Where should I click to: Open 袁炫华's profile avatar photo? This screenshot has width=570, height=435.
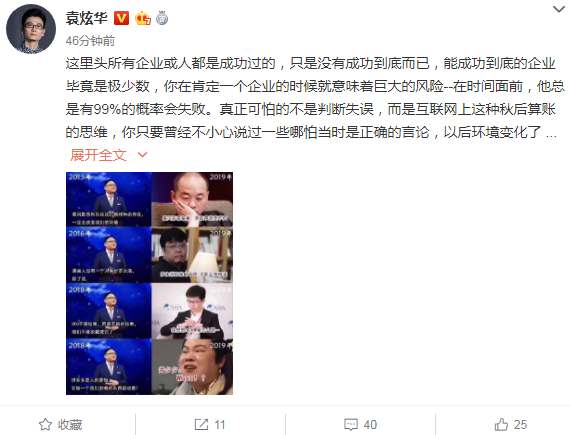click(x=31, y=29)
